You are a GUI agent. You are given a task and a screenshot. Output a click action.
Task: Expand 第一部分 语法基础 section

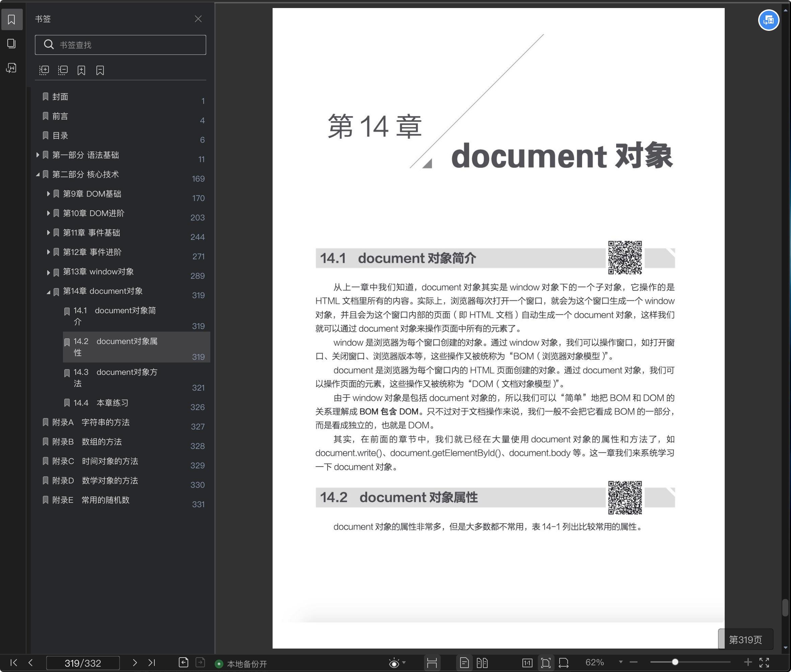(38, 155)
